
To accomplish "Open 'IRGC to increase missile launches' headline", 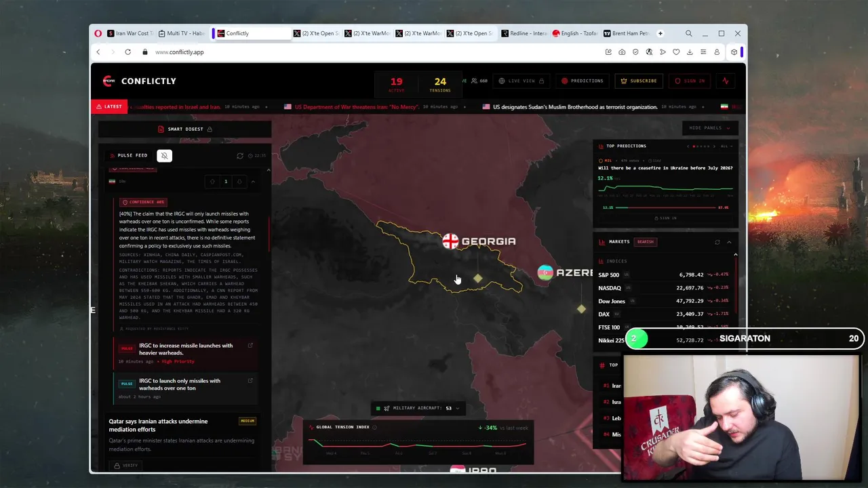I will 186,349.
